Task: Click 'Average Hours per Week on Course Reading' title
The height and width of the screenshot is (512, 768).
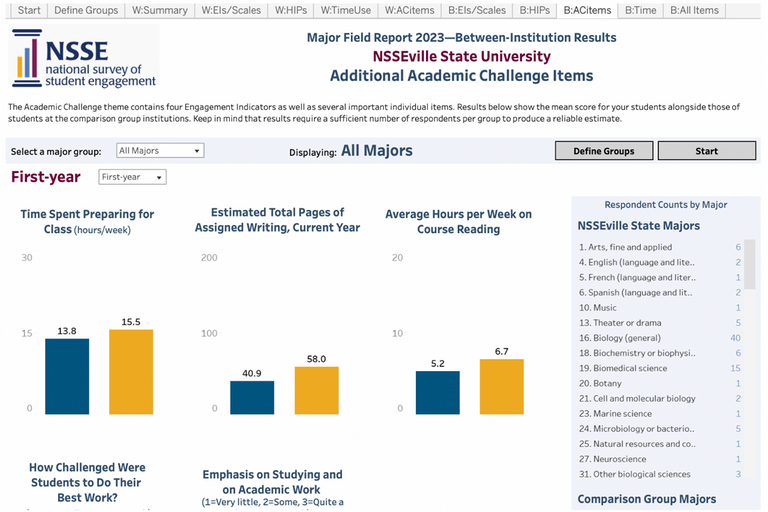Action: (458, 221)
